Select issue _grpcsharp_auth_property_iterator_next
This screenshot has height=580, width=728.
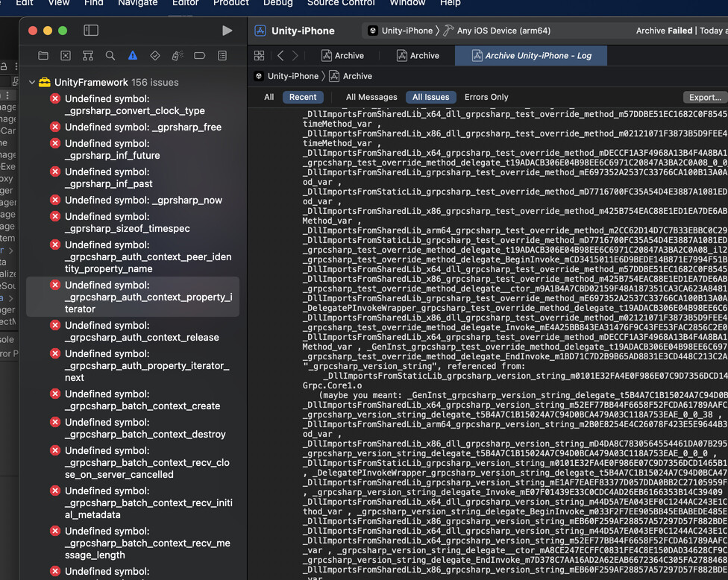[x=133, y=365]
